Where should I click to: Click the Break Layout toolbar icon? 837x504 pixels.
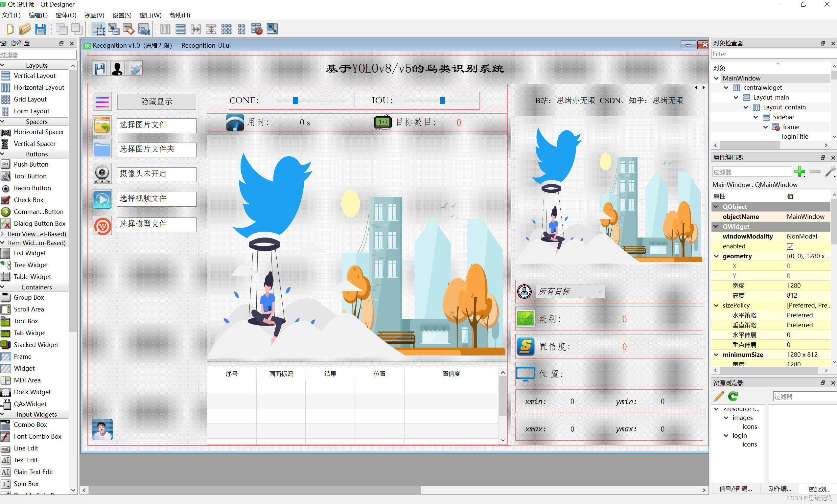256,29
